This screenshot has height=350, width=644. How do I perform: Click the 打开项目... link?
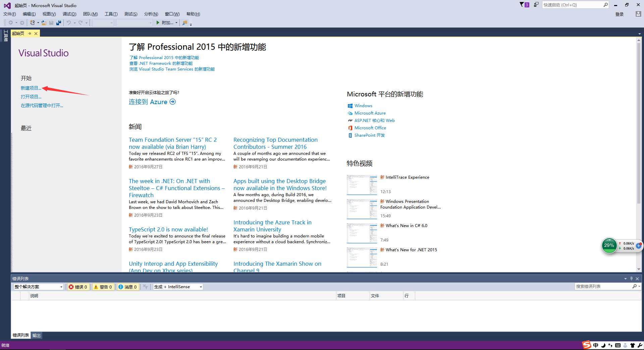pyautogui.click(x=31, y=97)
